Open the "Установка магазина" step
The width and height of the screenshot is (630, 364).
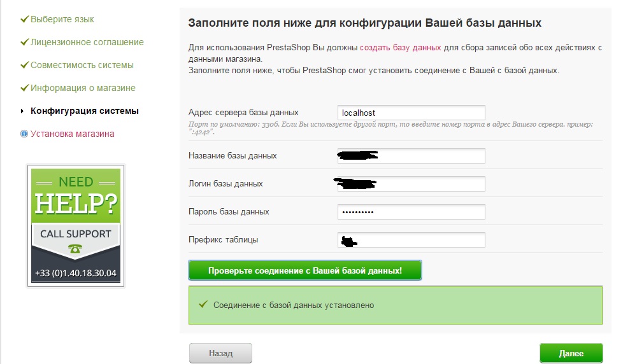coord(72,134)
